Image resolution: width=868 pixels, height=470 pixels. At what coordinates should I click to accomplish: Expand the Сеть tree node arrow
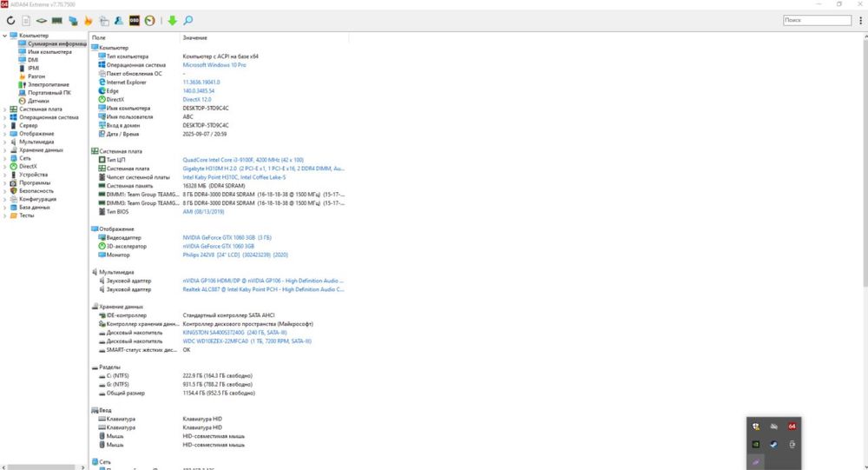pos(5,158)
